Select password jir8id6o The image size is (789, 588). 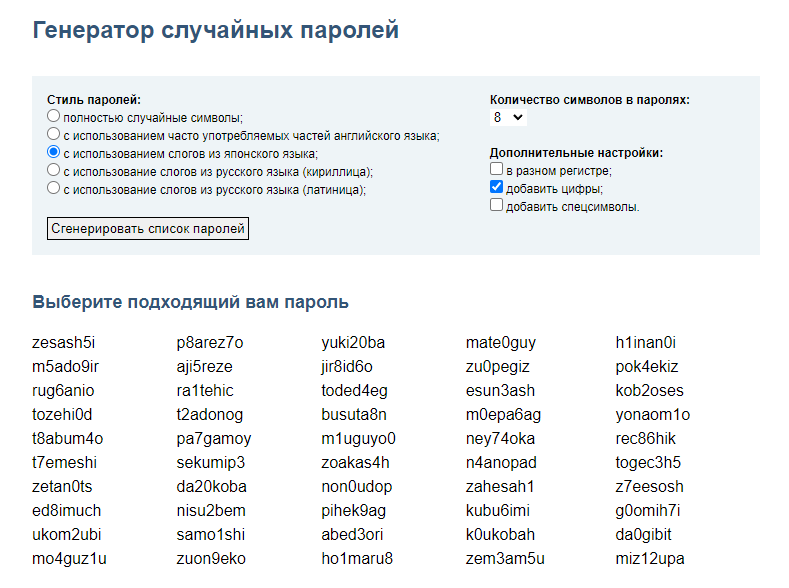pyautogui.click(x=347, y=367)
